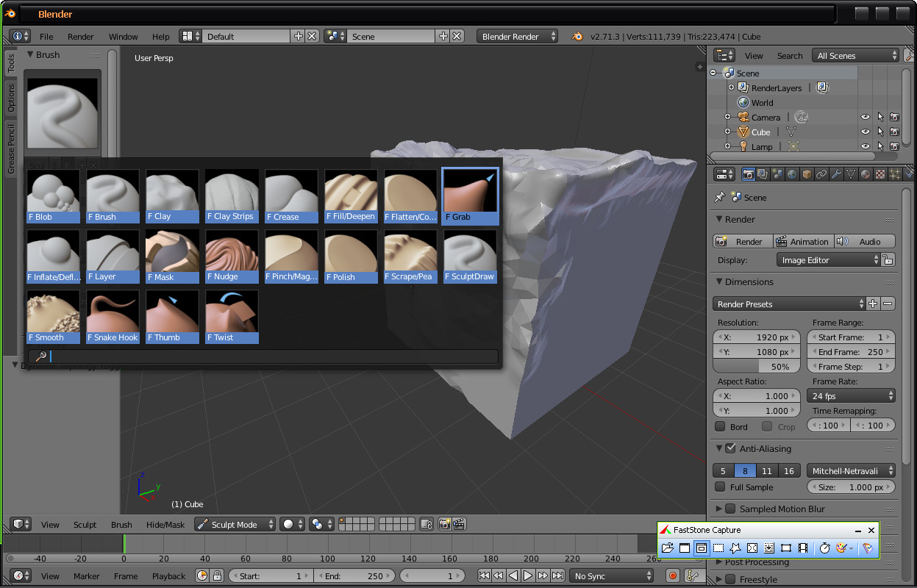Image resolution: width=917 pixels, height=588 pixels.
Task: Jump to the last frame
Action: (x=558, y=576)
